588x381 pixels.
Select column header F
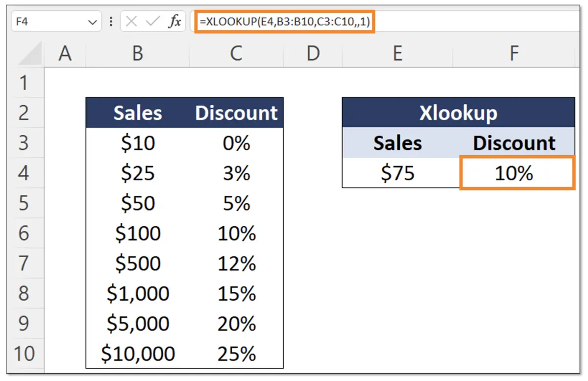(x=514, y=53)
